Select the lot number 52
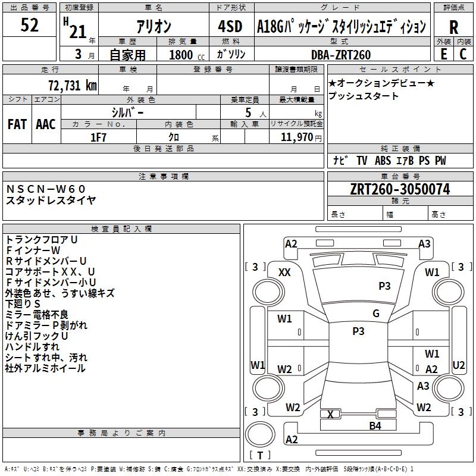This screenshot has width=476, height=476. tap(29, 26)
